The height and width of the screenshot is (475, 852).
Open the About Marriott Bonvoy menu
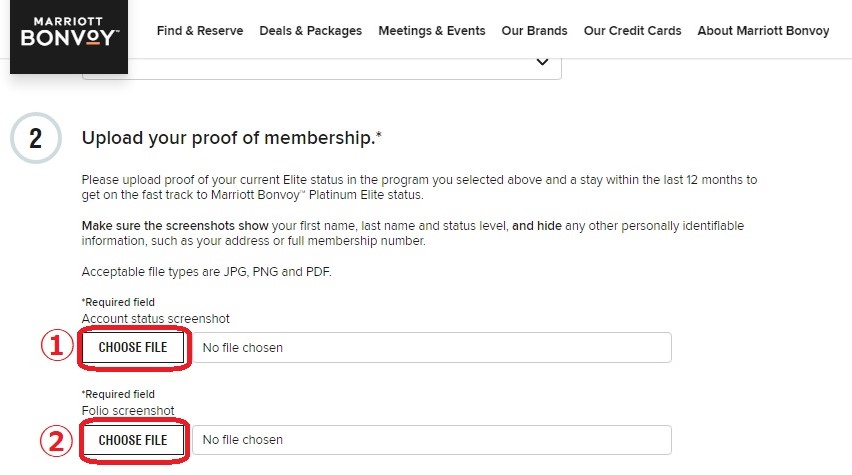pos(763,31)
